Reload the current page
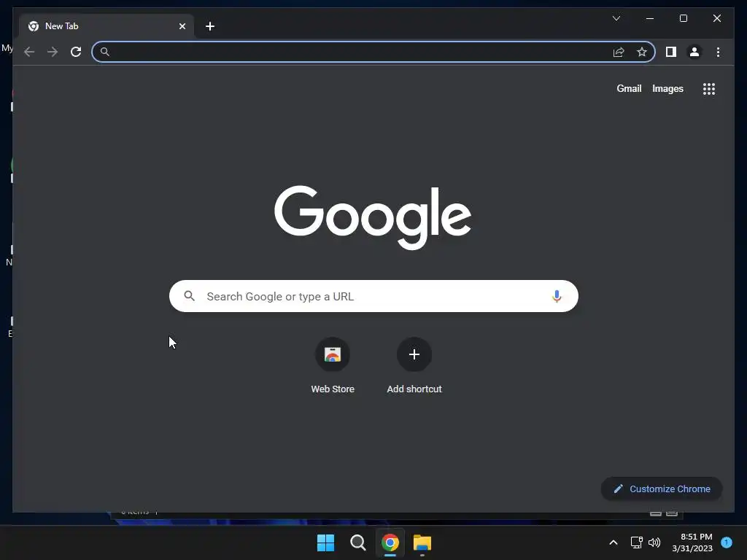The image size is (747, 560). [x=76, y=52]
